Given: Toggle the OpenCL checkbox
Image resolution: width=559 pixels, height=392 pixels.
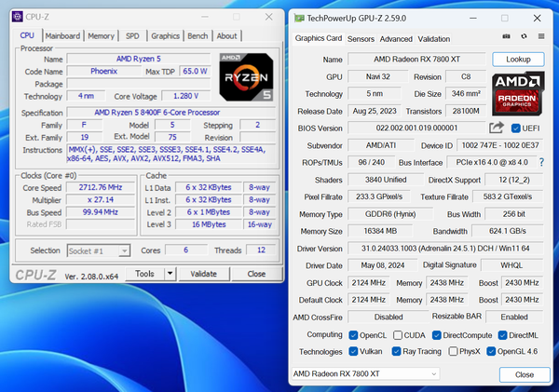Looking at the screenshot, I should (x=353, y=335).
